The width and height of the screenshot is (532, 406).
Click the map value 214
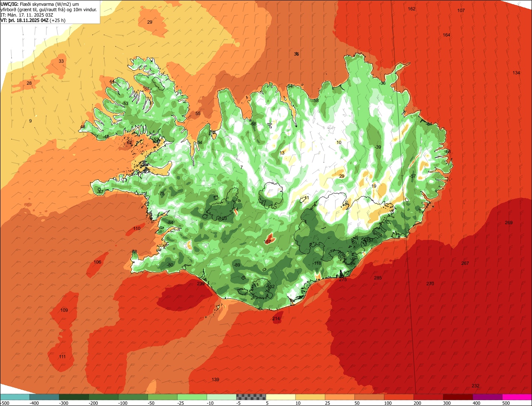pos(276,318)
